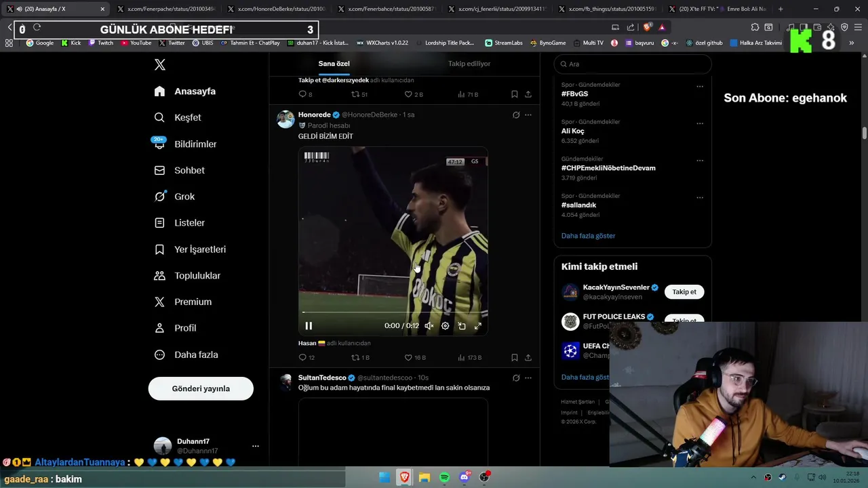This screenshot has width=868, height=488.
Task: Repost the tweet with 51 reposts
Action: click(x=359, y=94)
